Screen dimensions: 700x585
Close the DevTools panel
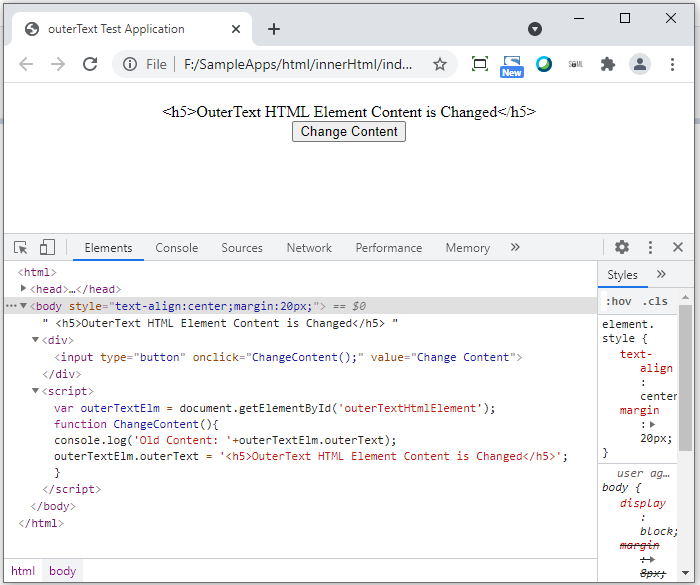pyautogui.click(x=678, y=247)
